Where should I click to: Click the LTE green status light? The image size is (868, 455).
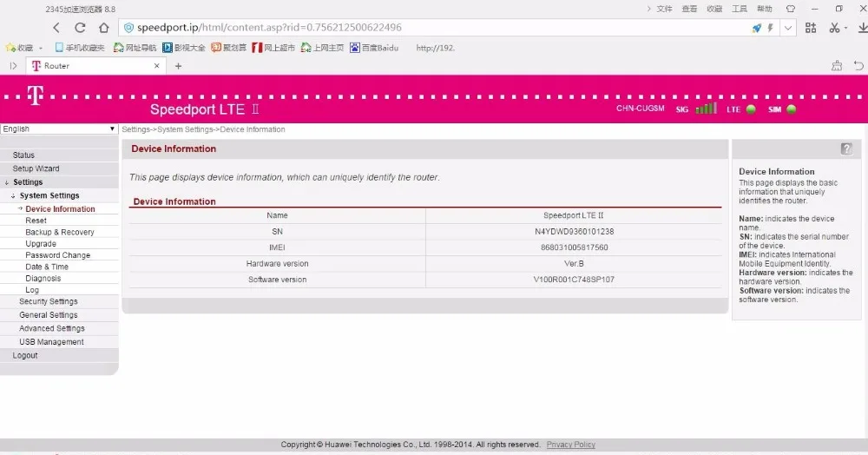(x=751, y=109)
